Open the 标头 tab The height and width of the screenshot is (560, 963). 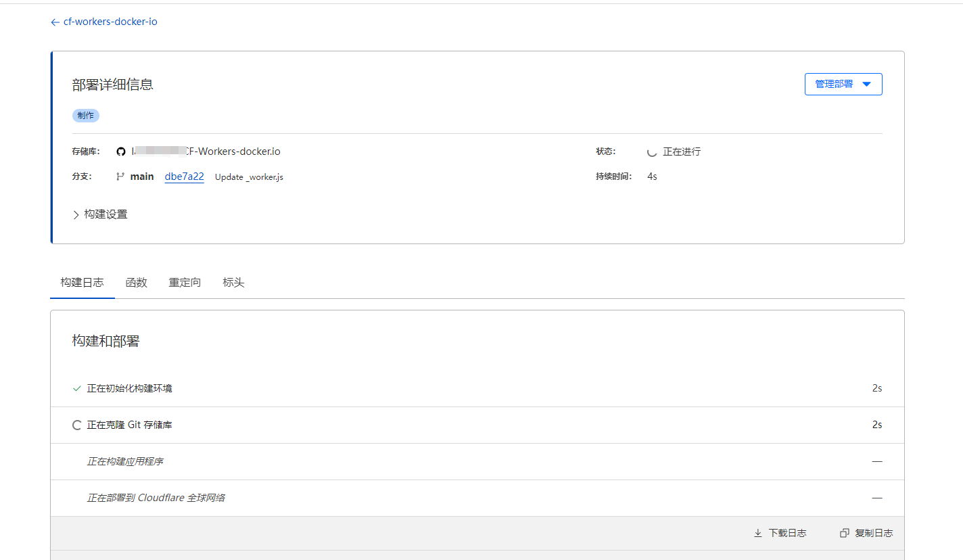click(233, 283)
